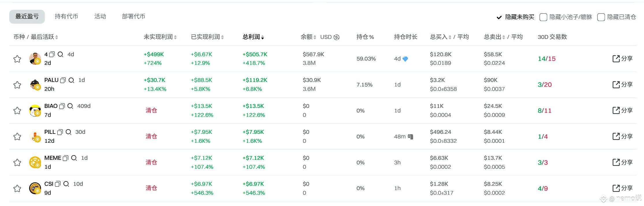Open the 部署代币 tab

coord(133,16)
